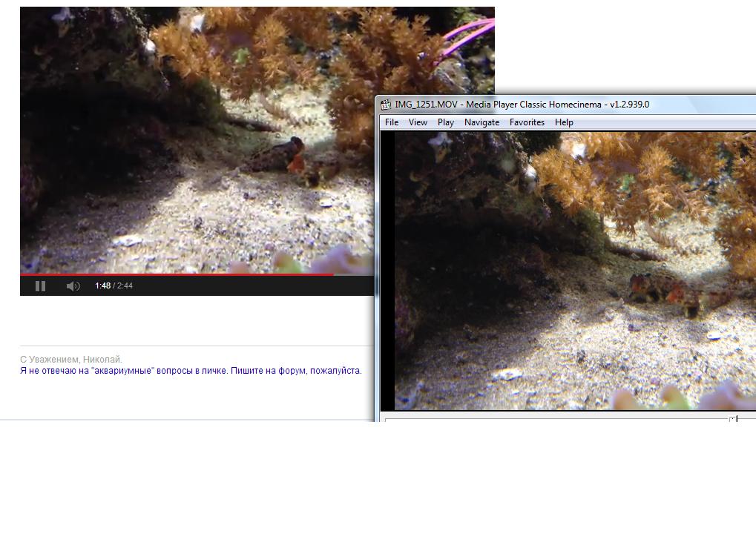
Task: Click the 1:48 / 2:44 time display
Action: pyautogui.click(x=114, y=285)
